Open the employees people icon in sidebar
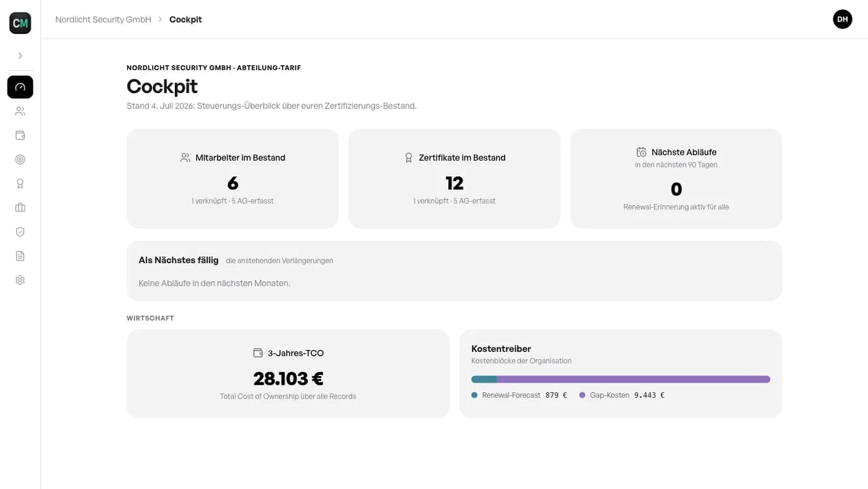 [x=20, y=111]
